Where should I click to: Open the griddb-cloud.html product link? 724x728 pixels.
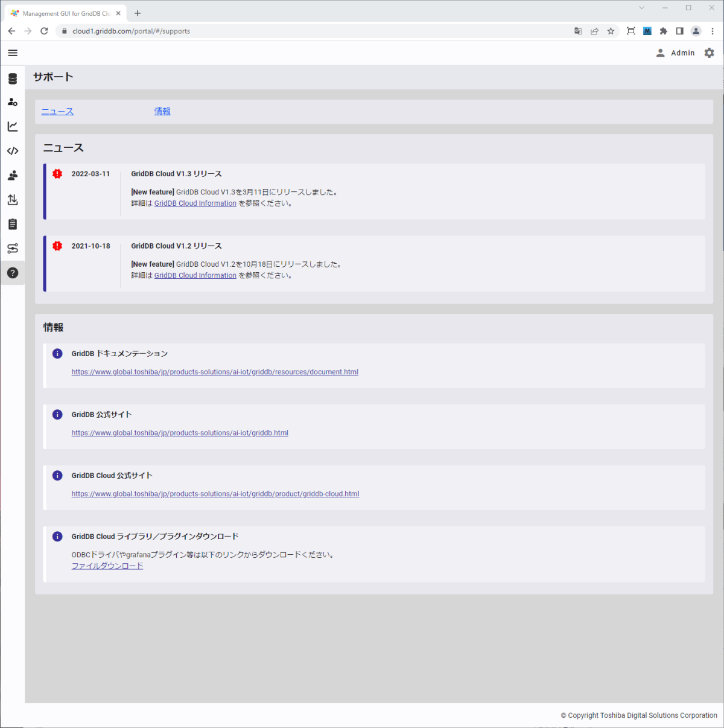pos(215,494)
